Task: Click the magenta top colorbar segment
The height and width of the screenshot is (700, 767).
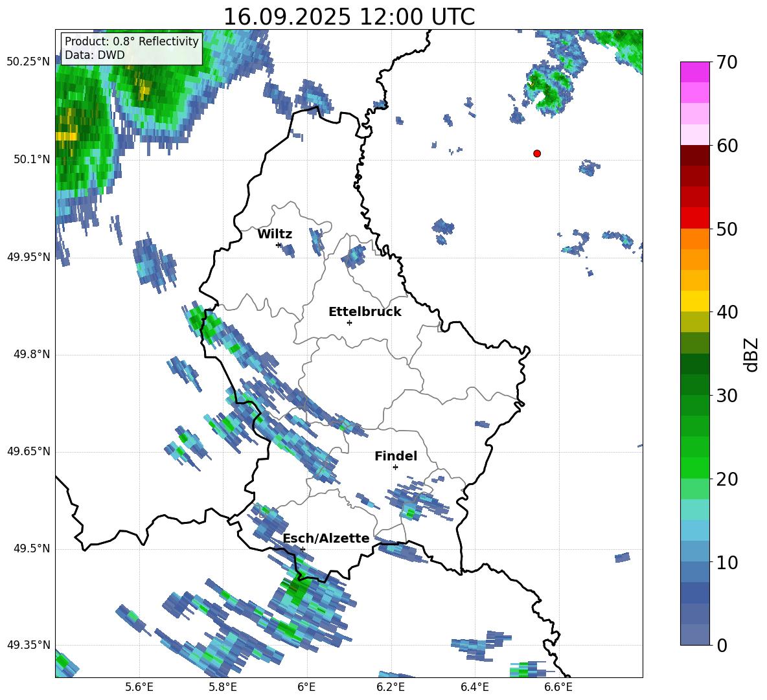Action: coord(694,72)
